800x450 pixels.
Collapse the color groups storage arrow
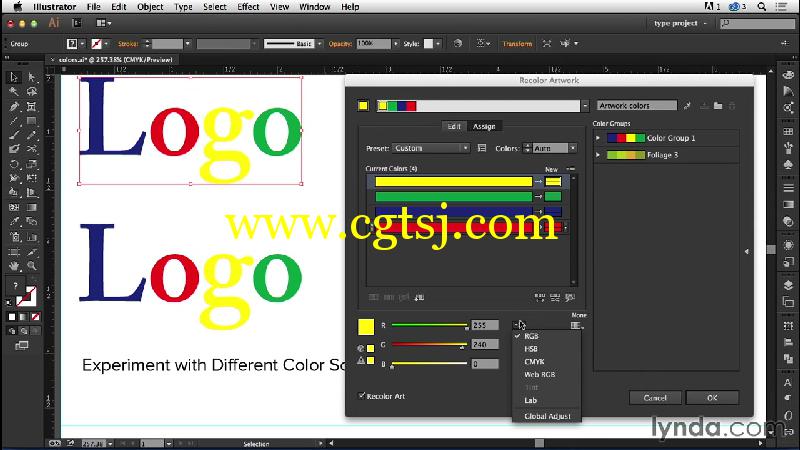[x=746, y=251]
